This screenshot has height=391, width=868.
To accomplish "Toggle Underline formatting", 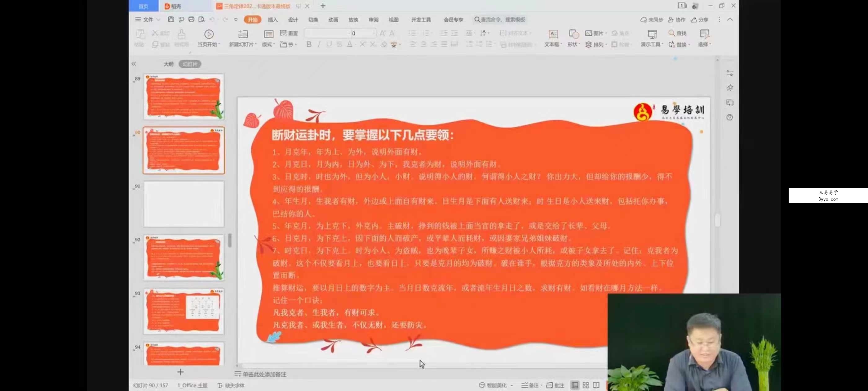I will pos(329,44).
